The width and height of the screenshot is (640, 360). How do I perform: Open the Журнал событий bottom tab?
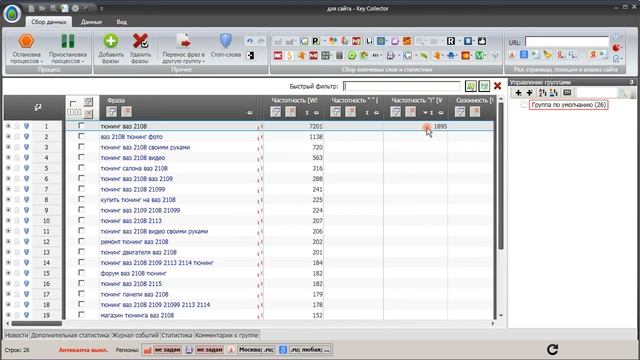(x=135, y=335)
